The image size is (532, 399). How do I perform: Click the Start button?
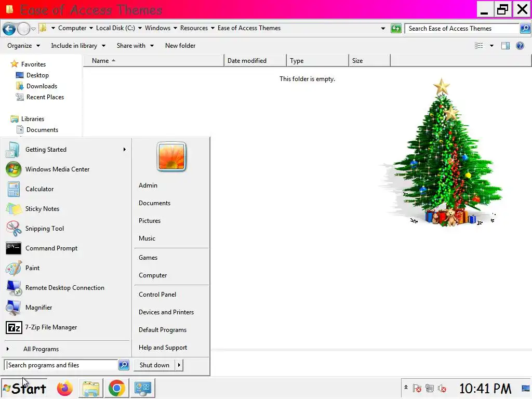(24, 388)
